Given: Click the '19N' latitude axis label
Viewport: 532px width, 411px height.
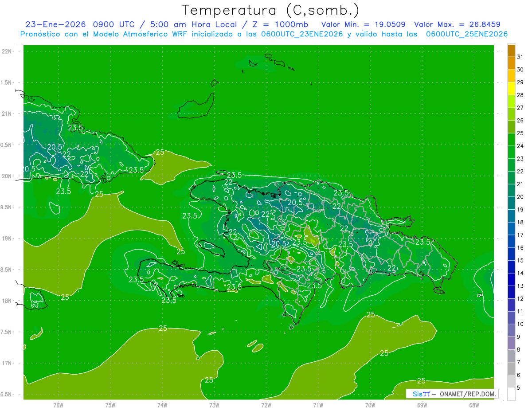Looking at the screenshot, I should [x=7, y=239].
